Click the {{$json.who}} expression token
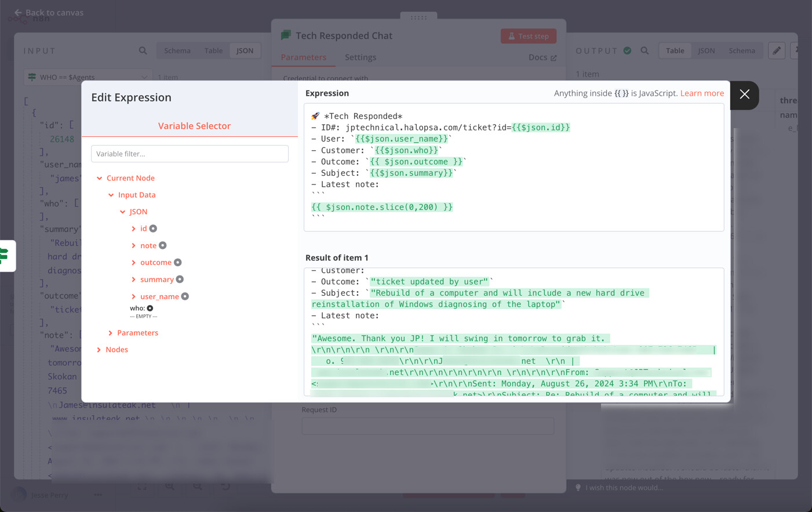812x512 pixels. click(406, 150)
